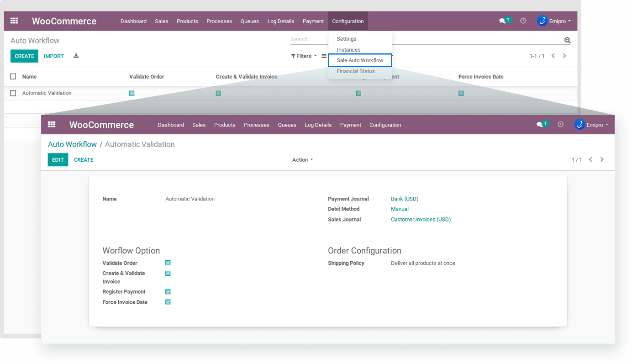Open the Products menu in the back list window
632x364 pixels.
187,21
